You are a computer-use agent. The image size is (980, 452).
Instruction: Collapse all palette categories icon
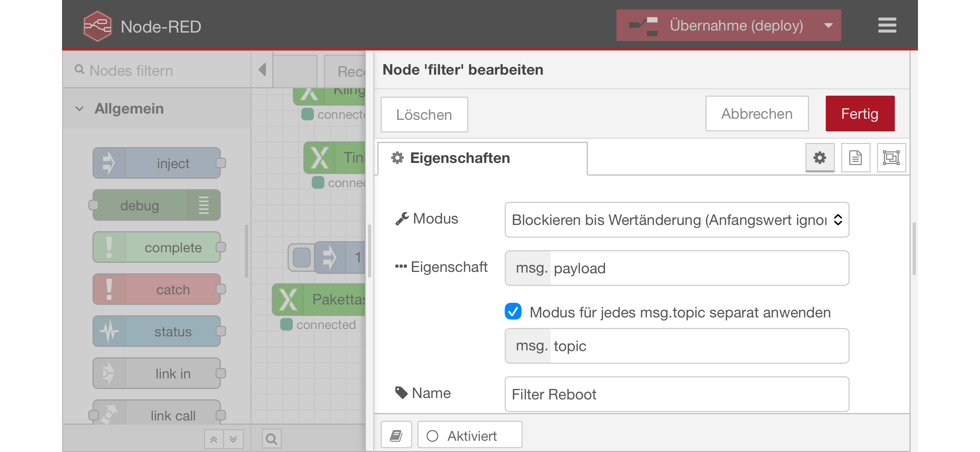click(x=213, y=439)
